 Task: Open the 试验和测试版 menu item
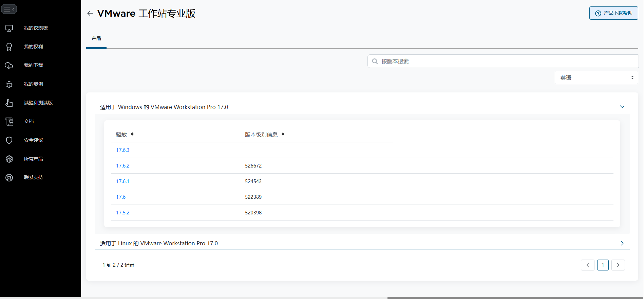(38, 103)
